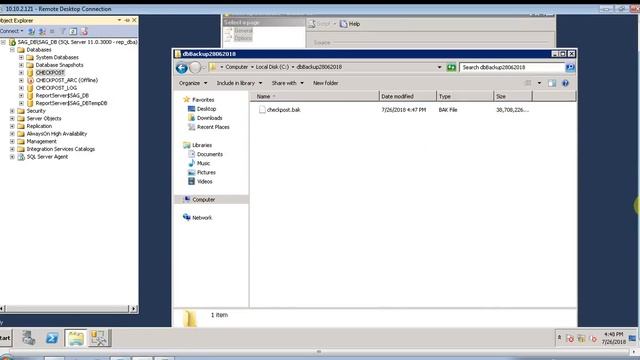
Task: Sort files by the Type column
Action: (x=464, y=96)
